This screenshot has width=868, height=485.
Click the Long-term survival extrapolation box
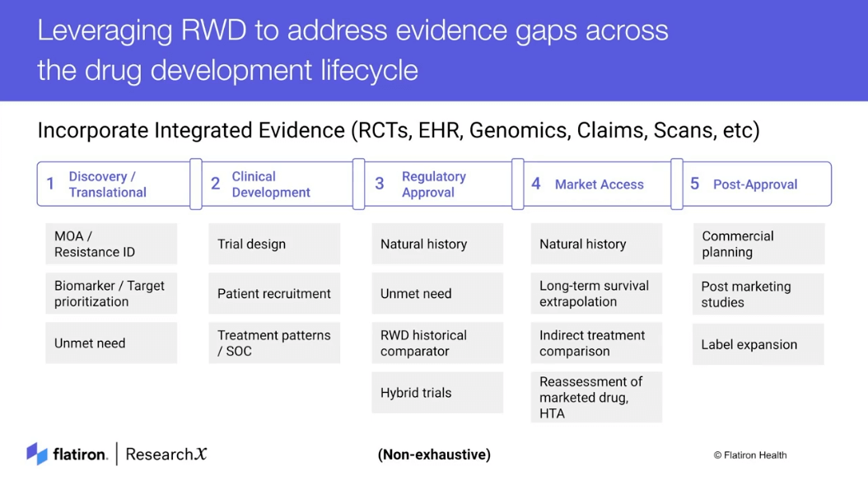coord(596,293)
